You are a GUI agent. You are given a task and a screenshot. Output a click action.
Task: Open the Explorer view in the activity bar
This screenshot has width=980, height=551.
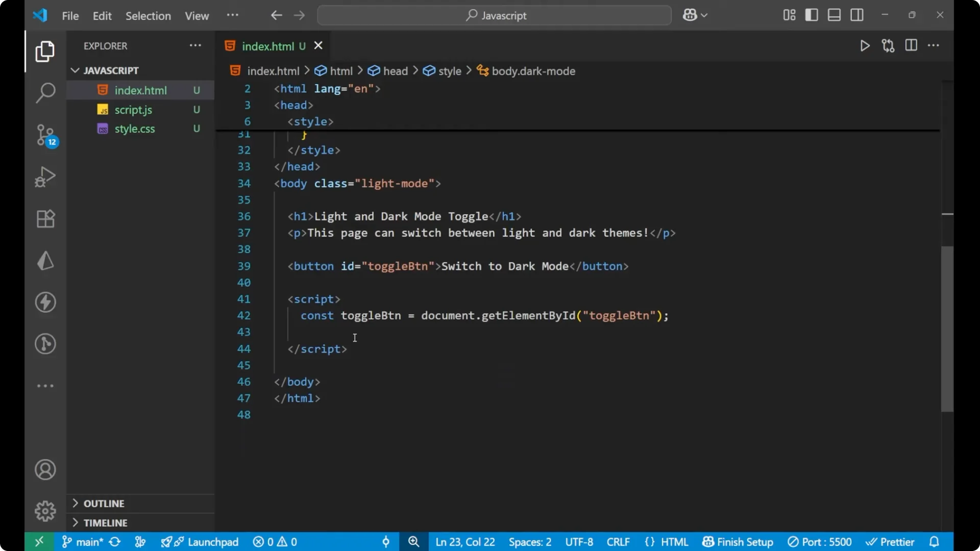pos(45,52)
